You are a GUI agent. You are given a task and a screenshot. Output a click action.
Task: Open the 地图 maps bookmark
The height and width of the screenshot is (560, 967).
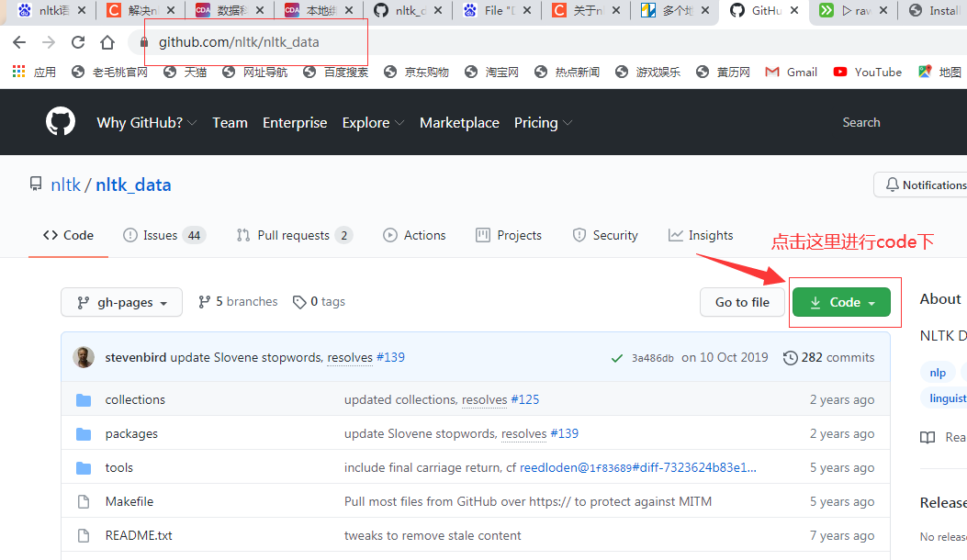click(939, 73)
